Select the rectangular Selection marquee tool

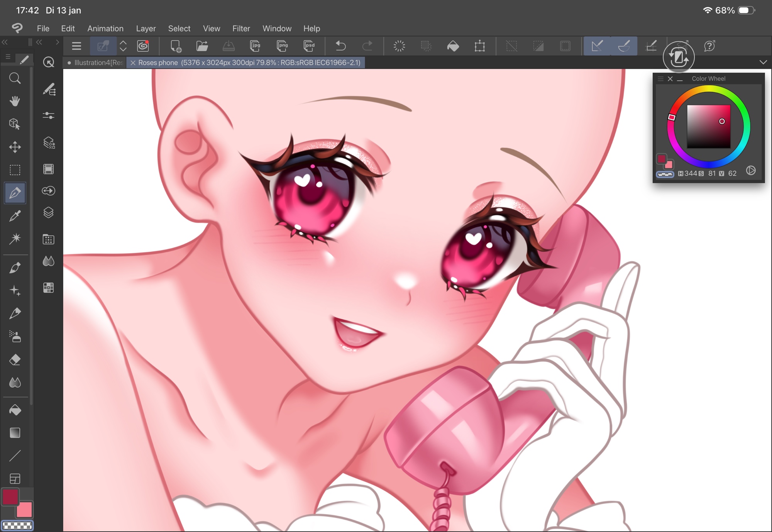point(15,170)
